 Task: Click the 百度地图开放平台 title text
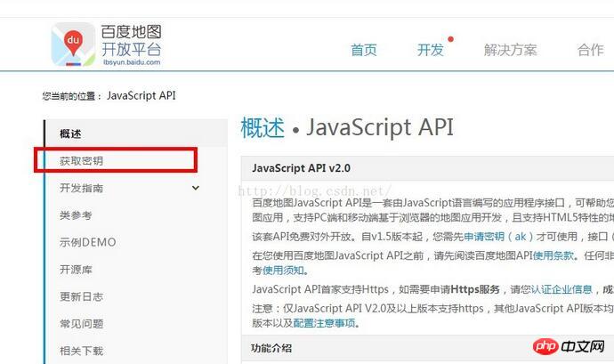point(131,41)
